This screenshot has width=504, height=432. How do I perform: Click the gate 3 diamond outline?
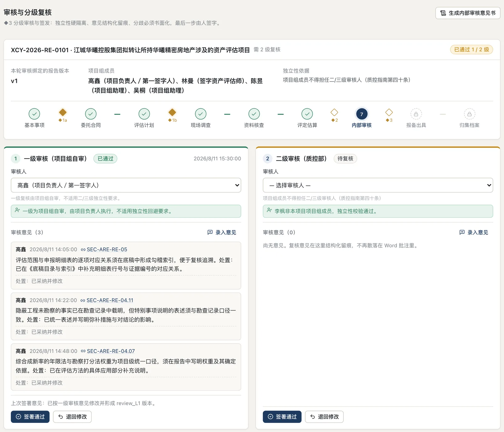tap(389, 112)
